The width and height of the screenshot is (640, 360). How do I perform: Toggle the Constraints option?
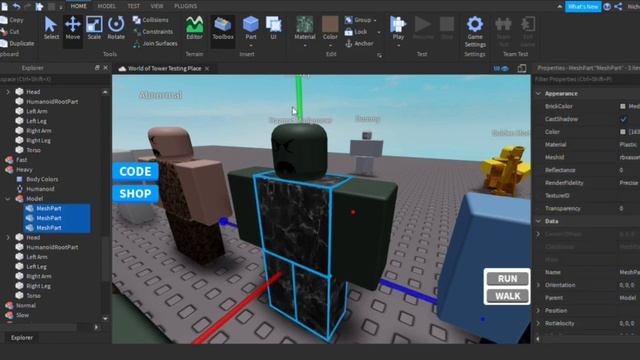point(153,31)
